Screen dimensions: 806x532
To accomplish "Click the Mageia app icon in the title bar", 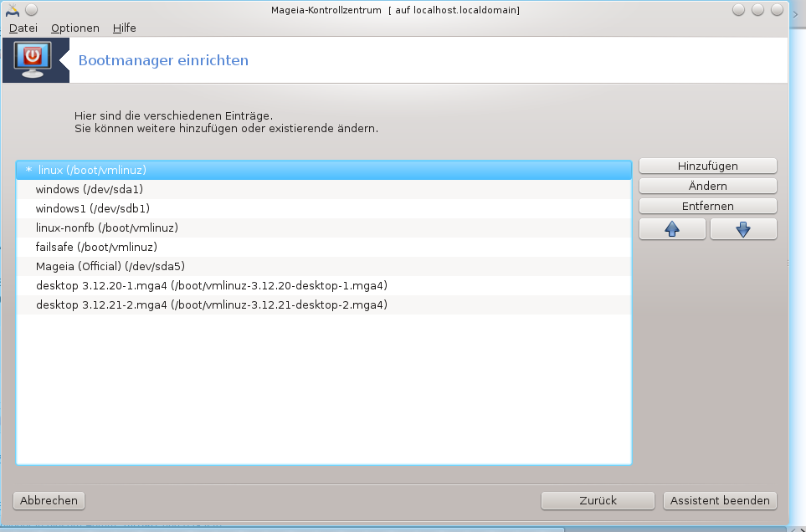I will 13,10.
